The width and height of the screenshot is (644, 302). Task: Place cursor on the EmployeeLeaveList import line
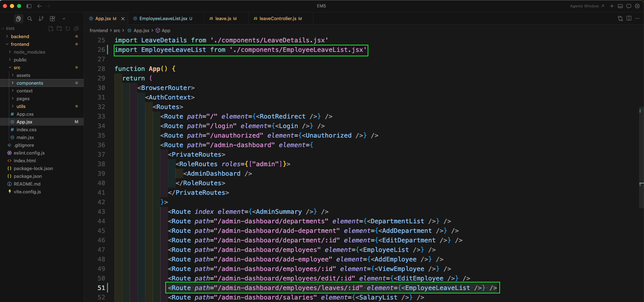click(x=241, y=50)
